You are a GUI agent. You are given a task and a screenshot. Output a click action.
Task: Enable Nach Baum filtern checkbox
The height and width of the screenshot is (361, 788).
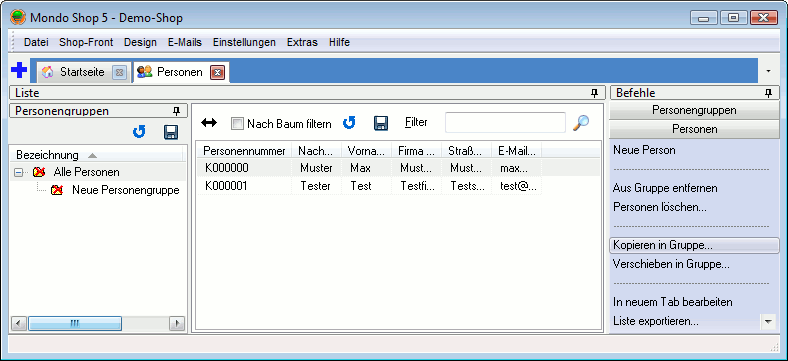click(x=237, y=124)
